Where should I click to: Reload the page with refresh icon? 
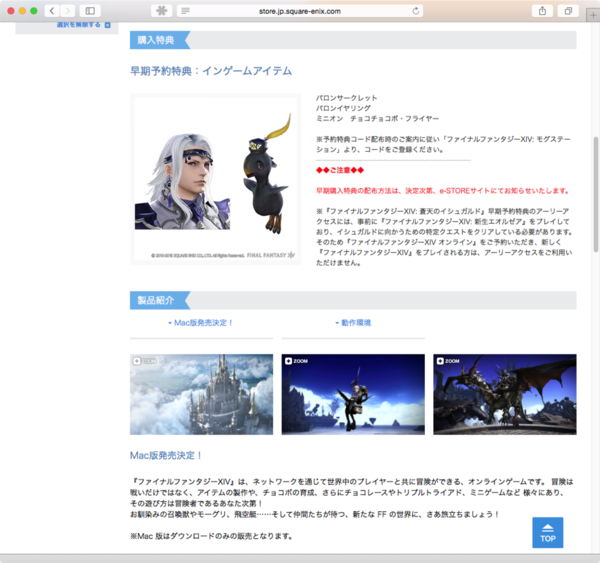click(416, 11)
